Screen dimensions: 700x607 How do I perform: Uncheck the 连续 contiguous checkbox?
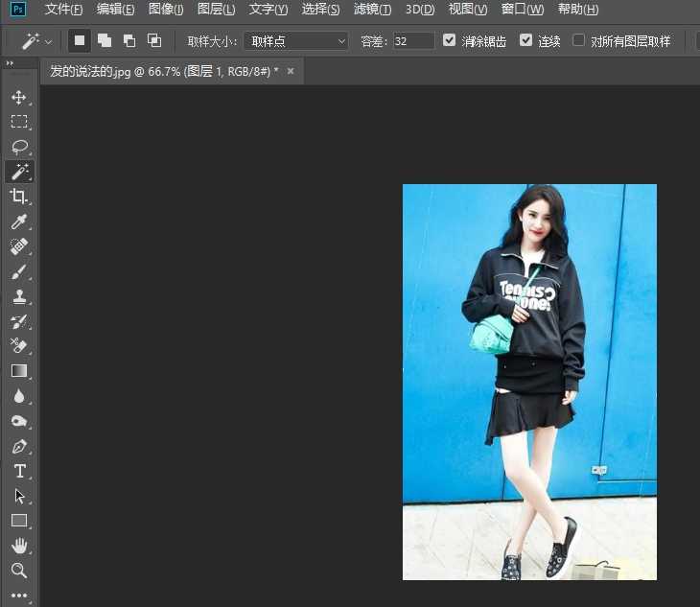(525, 40)
